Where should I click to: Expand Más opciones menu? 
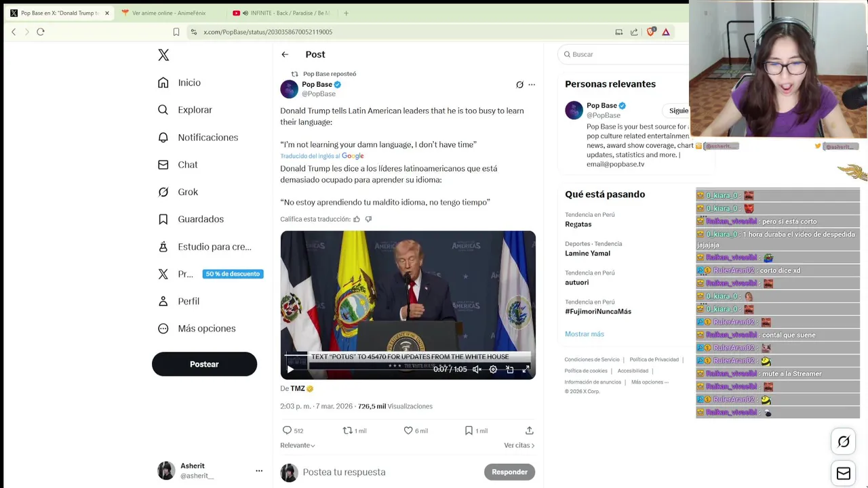(197, 328)
